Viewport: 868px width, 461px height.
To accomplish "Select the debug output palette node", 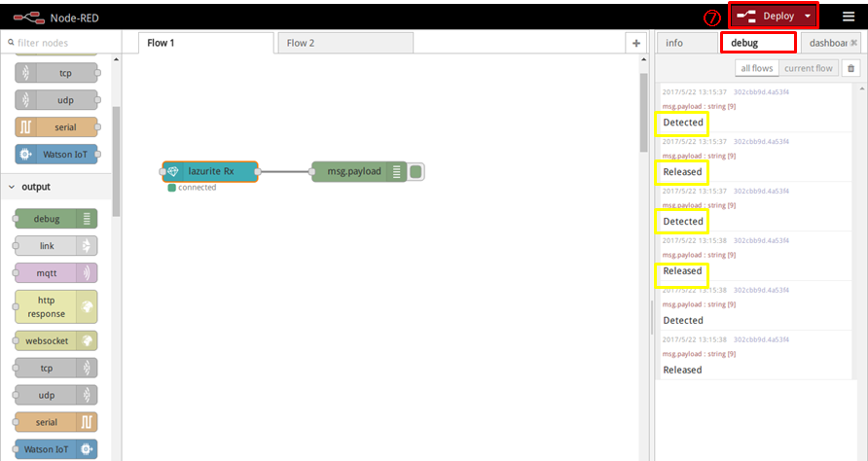I will tap(55, 219).
